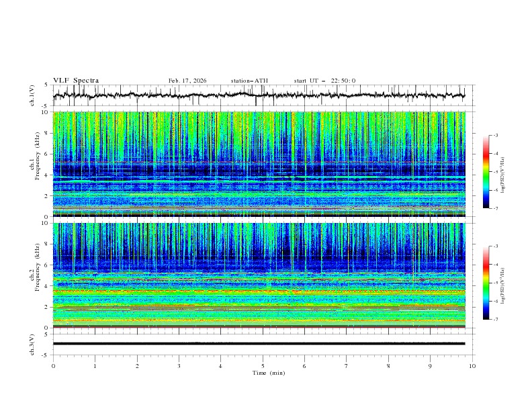Click time axis tick label "6"

304,366
